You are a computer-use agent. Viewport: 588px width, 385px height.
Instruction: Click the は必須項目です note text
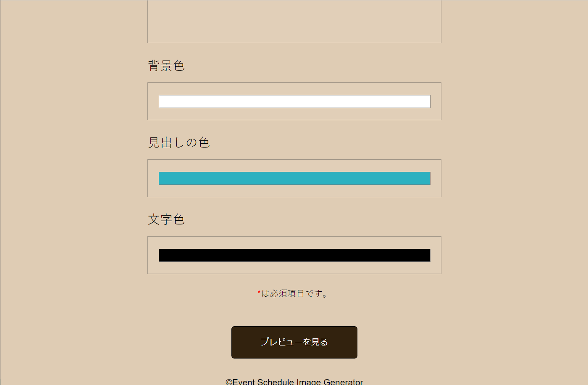tap(295, 293)
